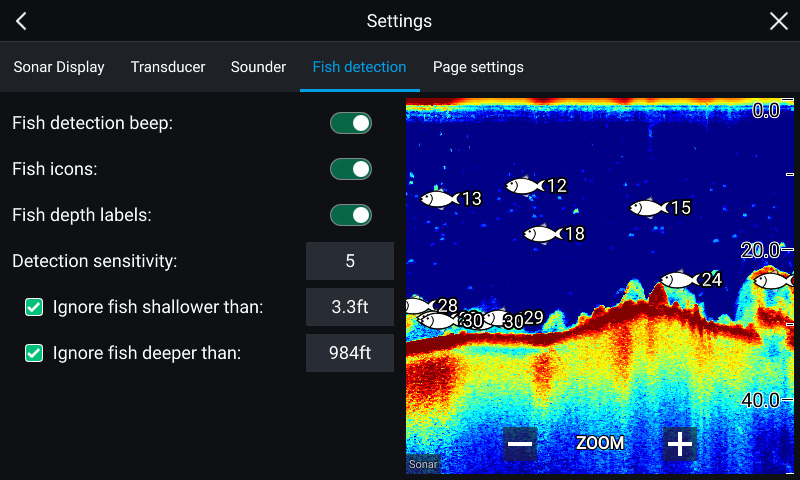Disable the Fish icons switch

[x=351, y=169]
